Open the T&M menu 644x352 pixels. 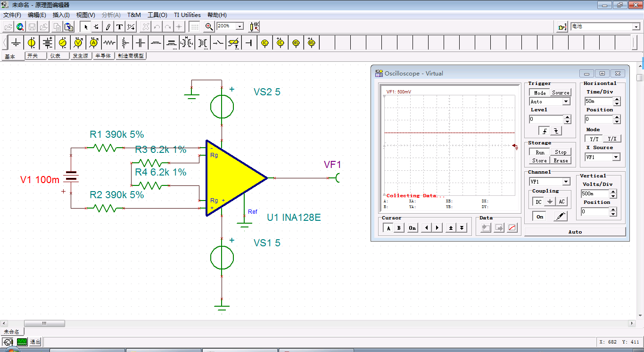pos(134,15)
